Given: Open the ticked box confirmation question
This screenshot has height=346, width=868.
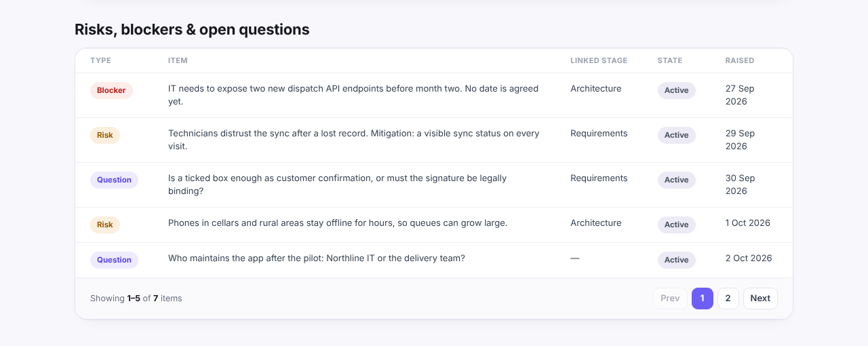Looking at the screenshot, I should point(338,185).
